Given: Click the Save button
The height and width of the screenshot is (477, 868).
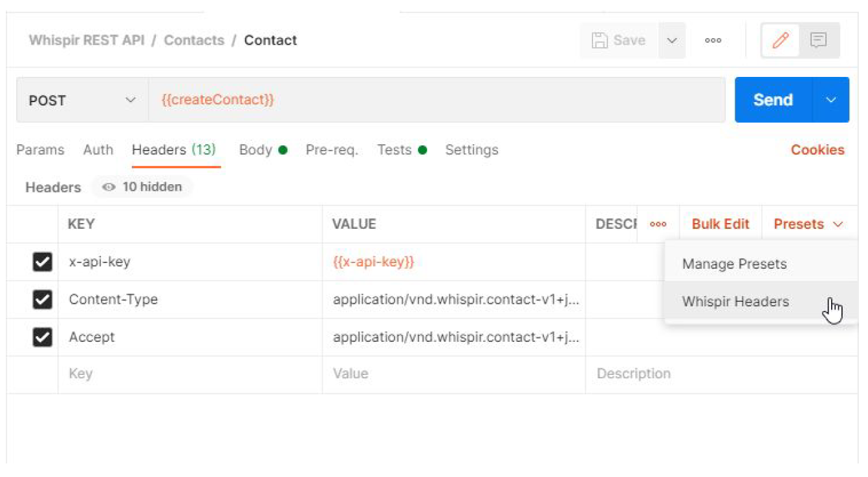Looking at the screenshot, I should pyautogui.click(x=619, y=41).
